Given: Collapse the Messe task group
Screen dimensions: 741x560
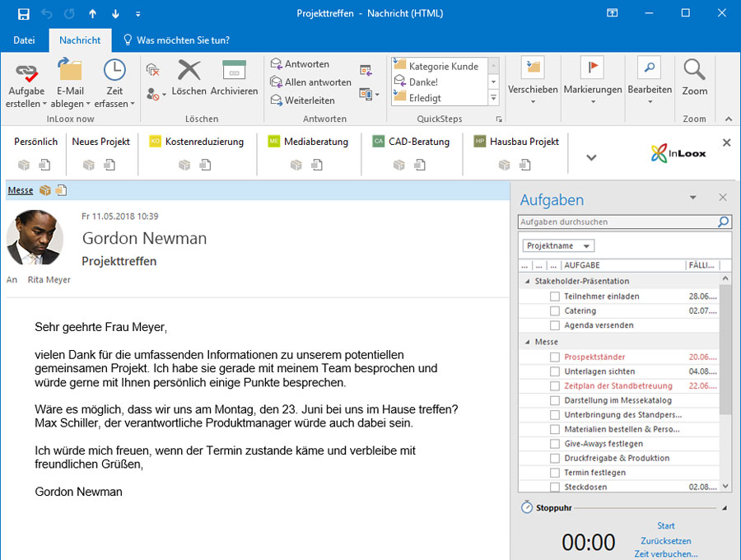Looking at the screenshot, I should click(528, 342).
